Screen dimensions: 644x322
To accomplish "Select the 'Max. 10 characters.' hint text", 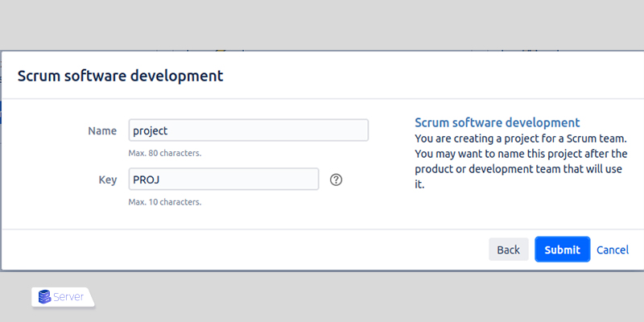I will [x=165, y=202].
